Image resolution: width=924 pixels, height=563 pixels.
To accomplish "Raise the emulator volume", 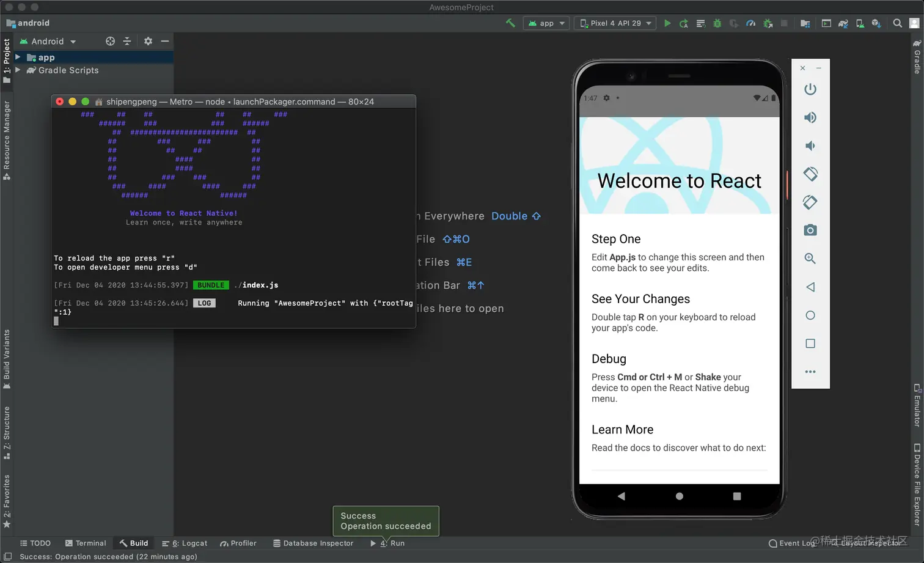I will [810, 117].
